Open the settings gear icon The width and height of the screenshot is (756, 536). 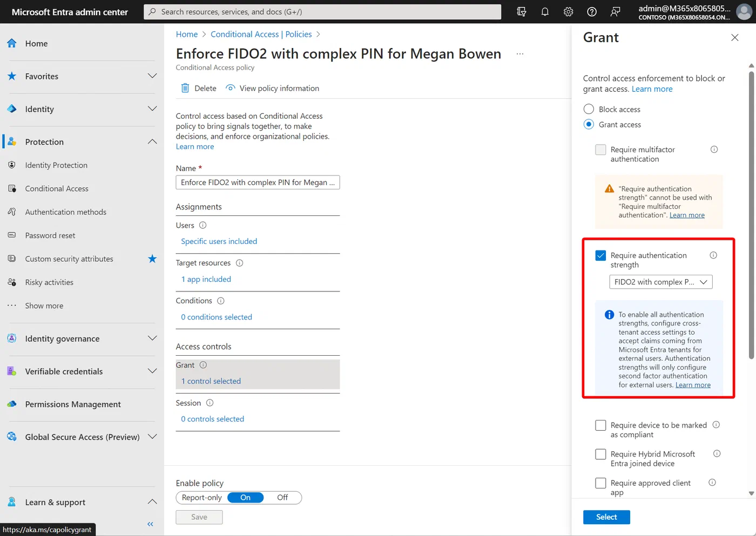[568, 12]
